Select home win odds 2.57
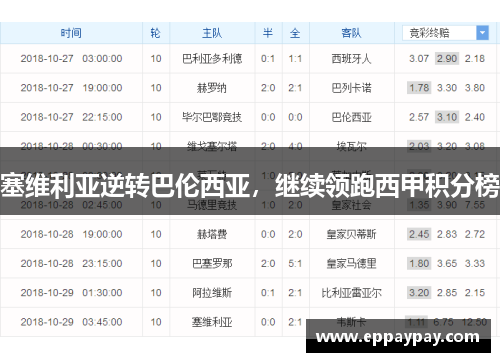500x362 pixels. tap(419, 117)
